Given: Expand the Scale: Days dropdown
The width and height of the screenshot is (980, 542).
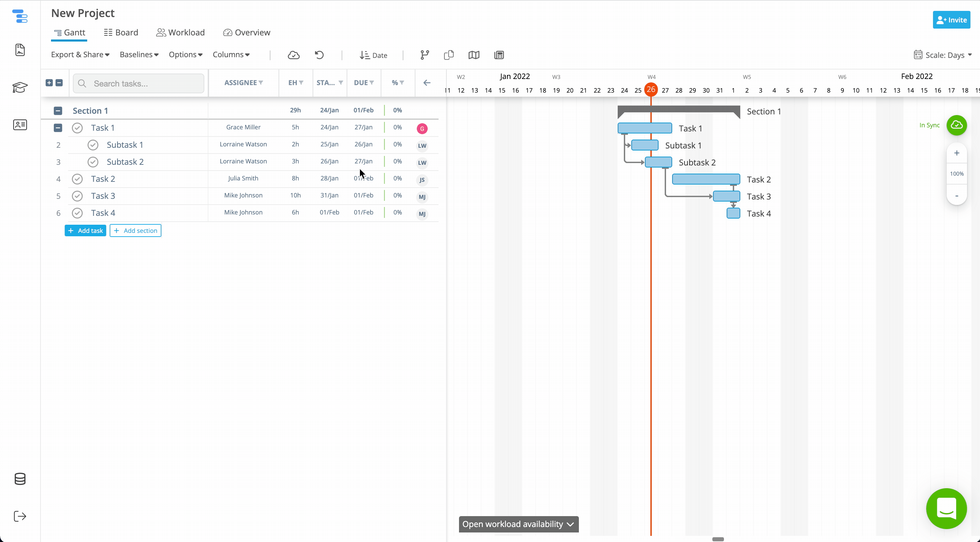Looking at the screenshot, I should point(943,55).
